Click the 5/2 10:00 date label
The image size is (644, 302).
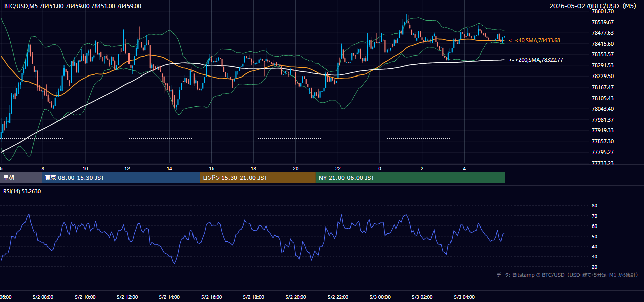[x=85, y=297]
